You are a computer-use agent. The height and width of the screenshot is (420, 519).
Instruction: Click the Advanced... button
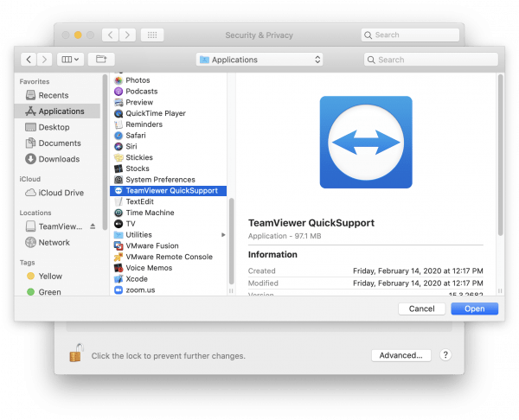[400, 355]
